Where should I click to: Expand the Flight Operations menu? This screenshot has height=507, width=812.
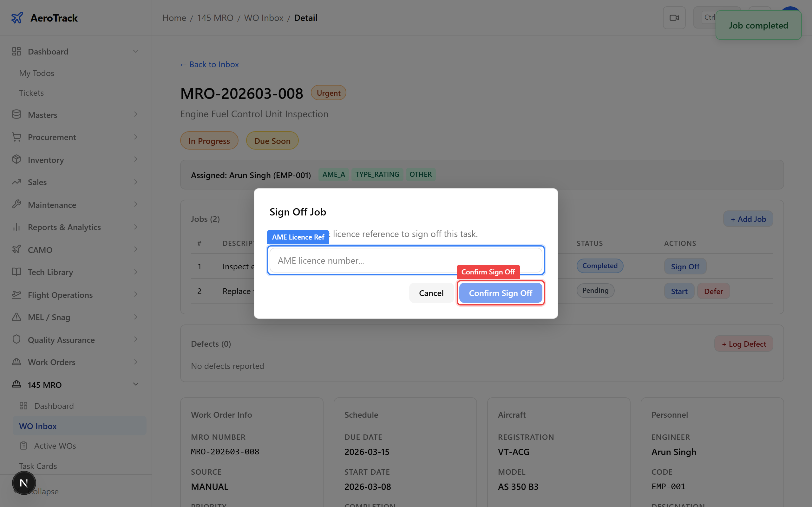point(135,294)
